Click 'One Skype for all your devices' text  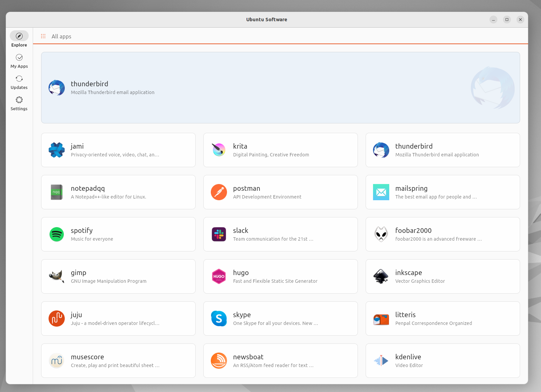(x=266, y=323)
